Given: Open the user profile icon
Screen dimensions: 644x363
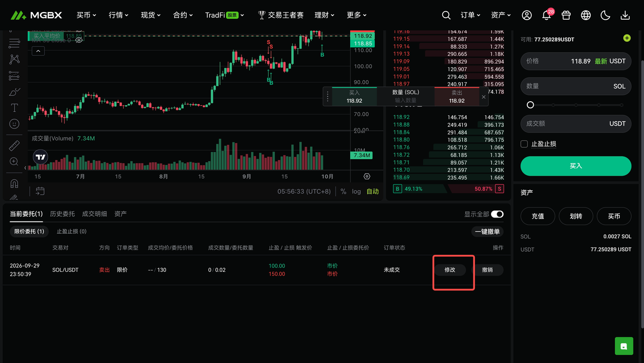Looking at the screenshot, I should point(527,15).
